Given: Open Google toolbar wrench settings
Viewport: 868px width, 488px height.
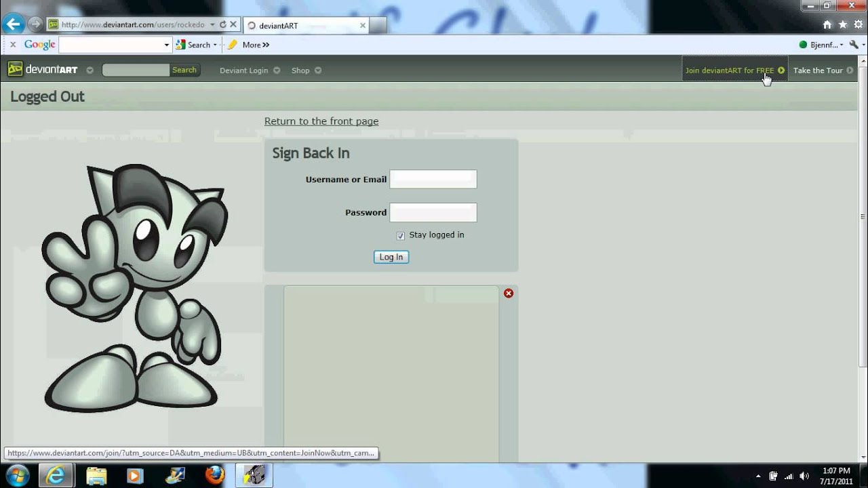Looking at the screenshot, I should click(x=854, y=45).
